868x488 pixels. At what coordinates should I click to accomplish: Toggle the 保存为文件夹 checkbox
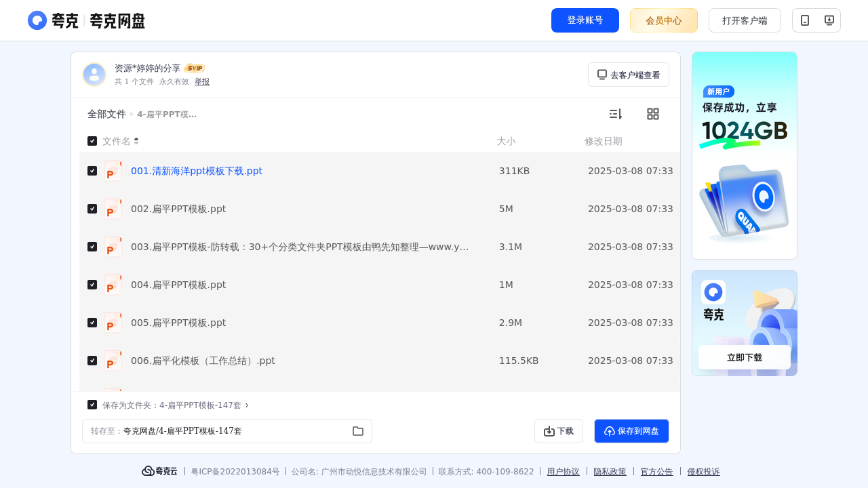click(x=92, y=405)
